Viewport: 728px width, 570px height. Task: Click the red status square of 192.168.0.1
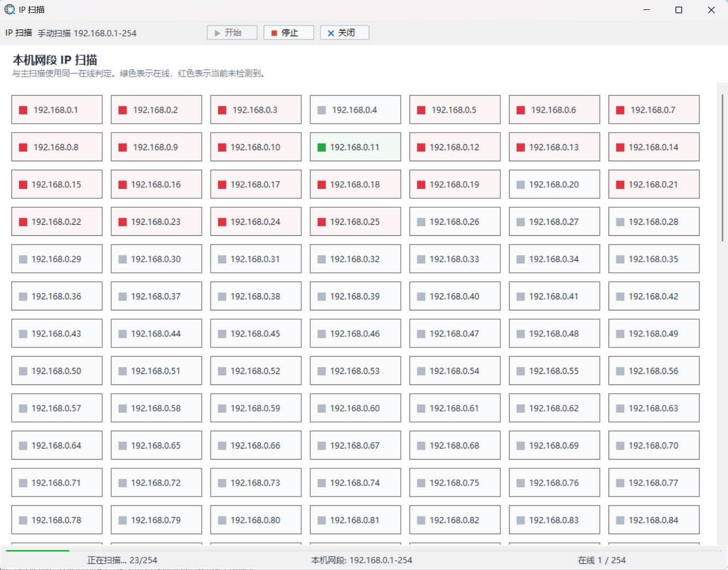pyautogui.click(x=23, y=110)
